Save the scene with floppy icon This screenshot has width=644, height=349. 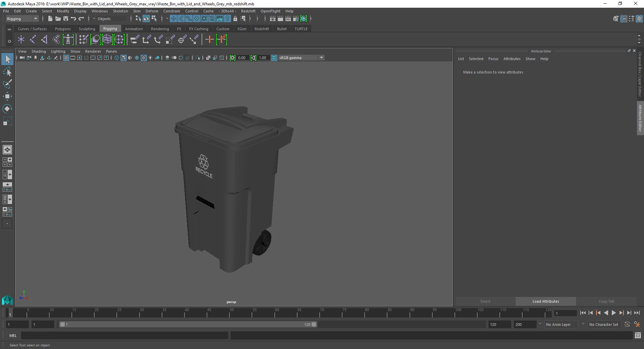[66, 19]
